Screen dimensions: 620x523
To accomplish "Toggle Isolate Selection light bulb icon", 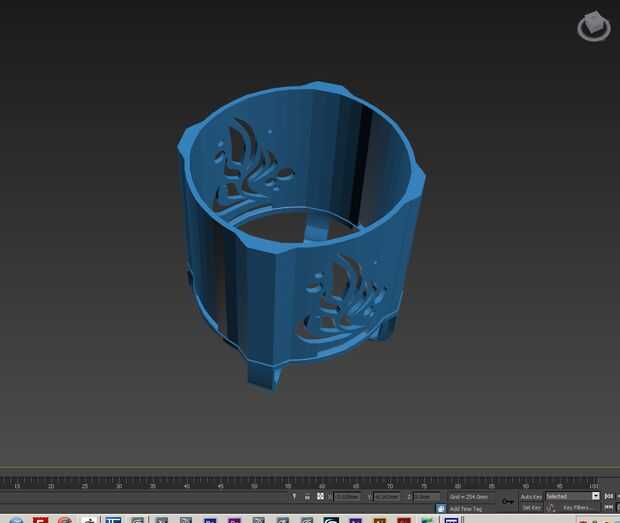I will [x=294, y=497].
